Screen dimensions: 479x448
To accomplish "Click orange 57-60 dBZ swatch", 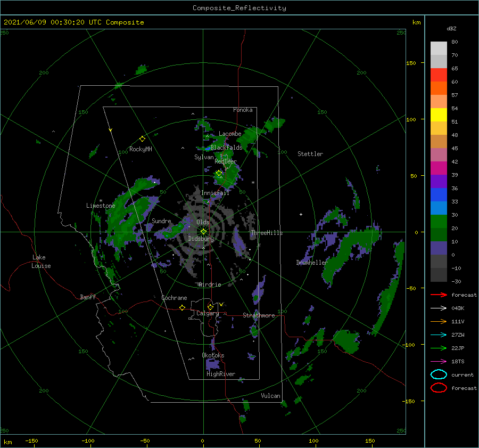I will [x=439, y=88].
